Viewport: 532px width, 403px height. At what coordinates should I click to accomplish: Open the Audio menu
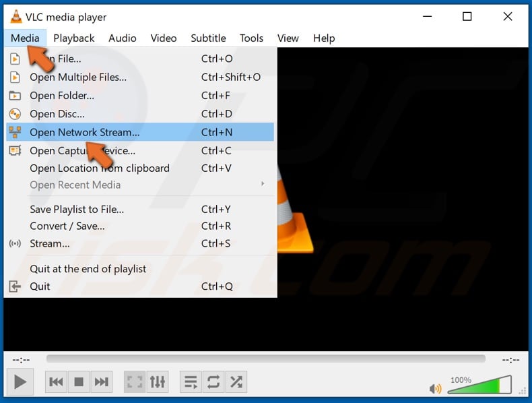point(123,38)
